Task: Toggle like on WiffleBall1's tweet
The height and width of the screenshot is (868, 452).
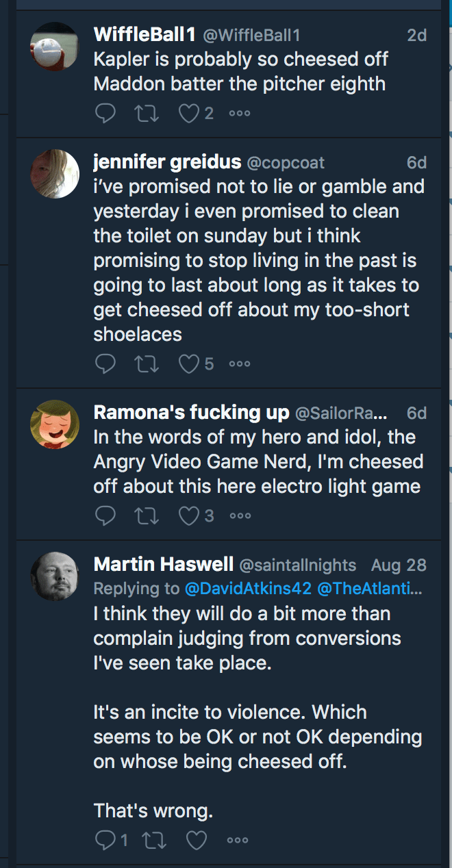Action: tap(188, 112)
